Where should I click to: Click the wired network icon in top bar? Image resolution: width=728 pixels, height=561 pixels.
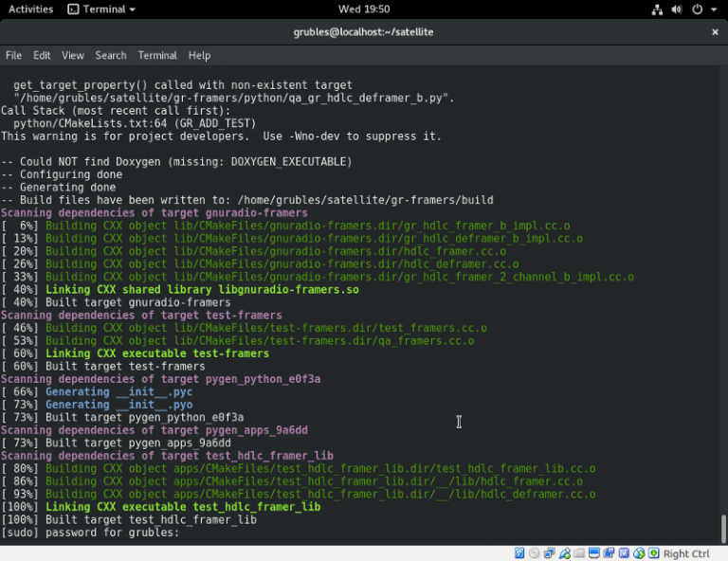click(657, 9)
